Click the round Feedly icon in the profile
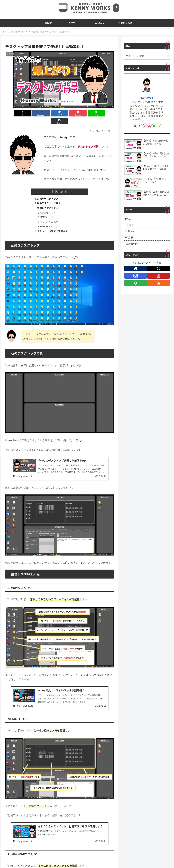Screen dimensions: 174x868 154,126
